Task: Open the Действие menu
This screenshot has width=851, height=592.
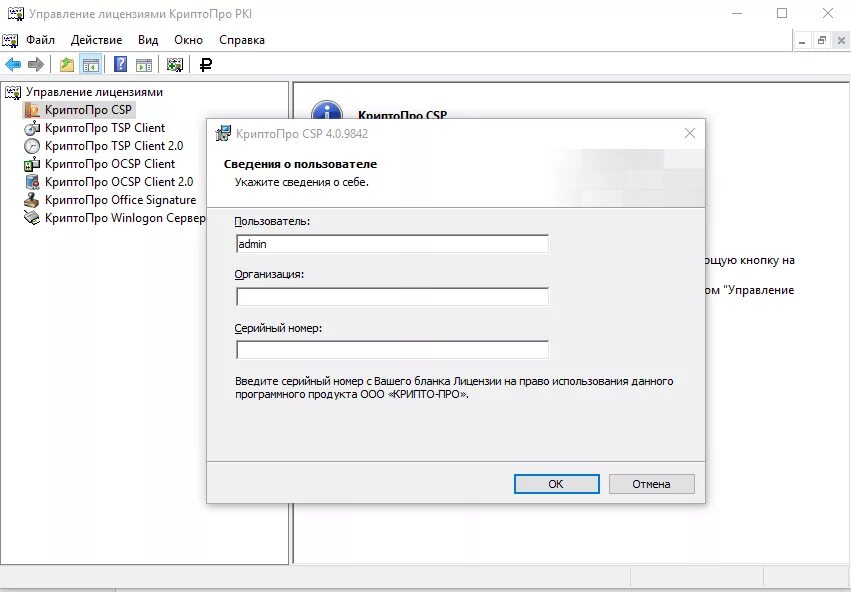Action: [97, 40]
